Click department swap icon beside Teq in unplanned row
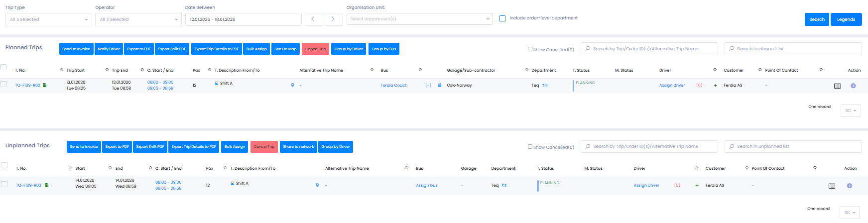 point(504,185)
